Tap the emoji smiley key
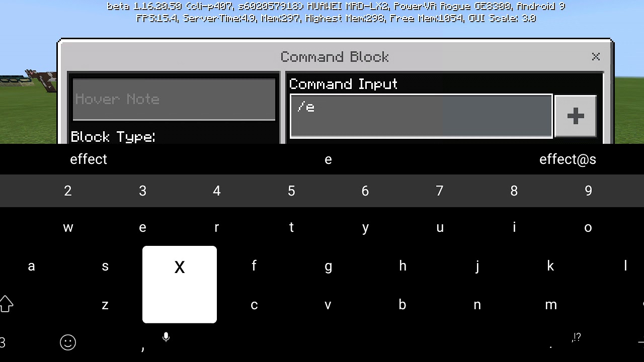The width and height of the screenshot is (644, 362). click(68, 342)
